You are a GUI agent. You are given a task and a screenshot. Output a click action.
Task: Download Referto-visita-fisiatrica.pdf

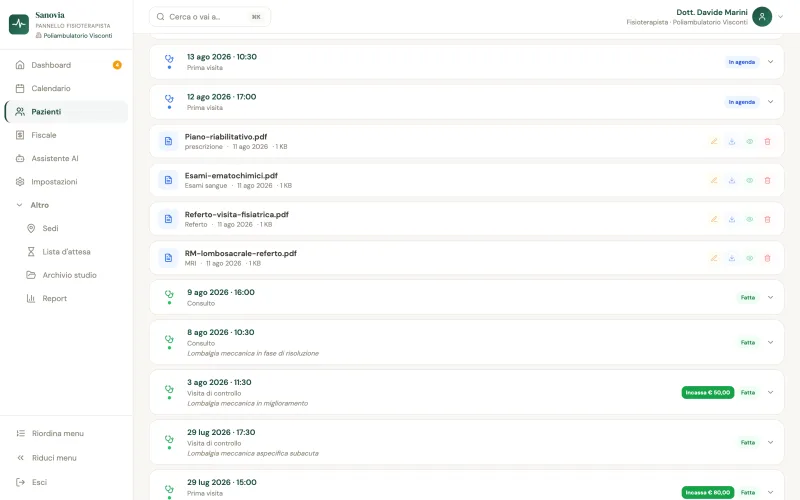(x=732, y=219)
